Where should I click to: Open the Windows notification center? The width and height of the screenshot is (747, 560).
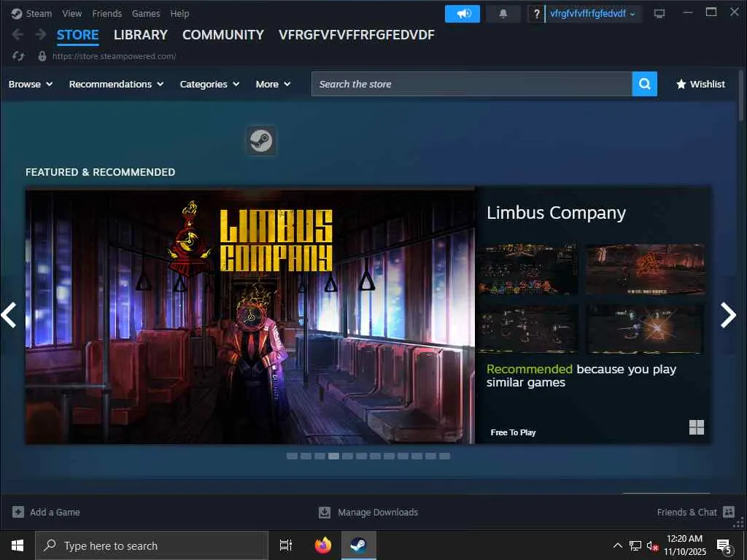724,545
